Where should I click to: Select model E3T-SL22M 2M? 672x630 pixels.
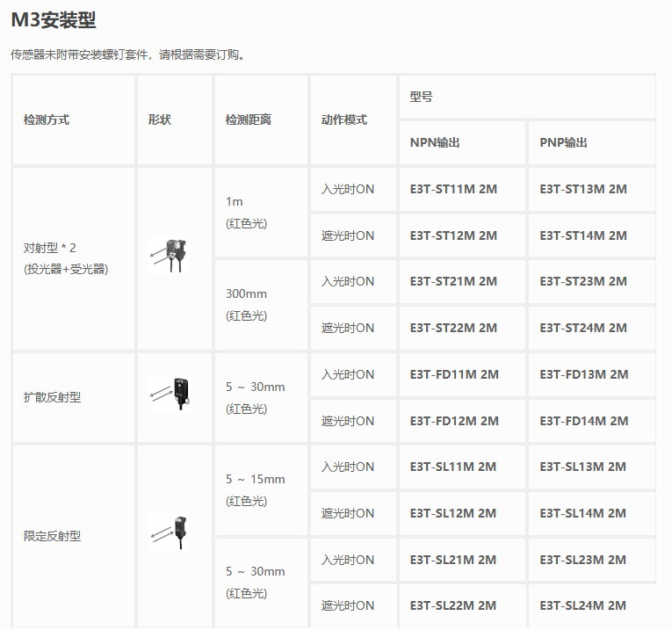pyautogui.click(x=453, y=605)
